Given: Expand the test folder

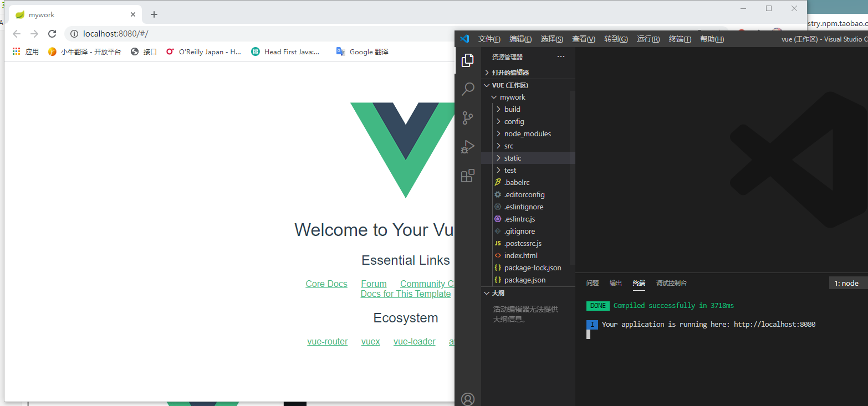Looking at the screenshot, I should (528, 170).
